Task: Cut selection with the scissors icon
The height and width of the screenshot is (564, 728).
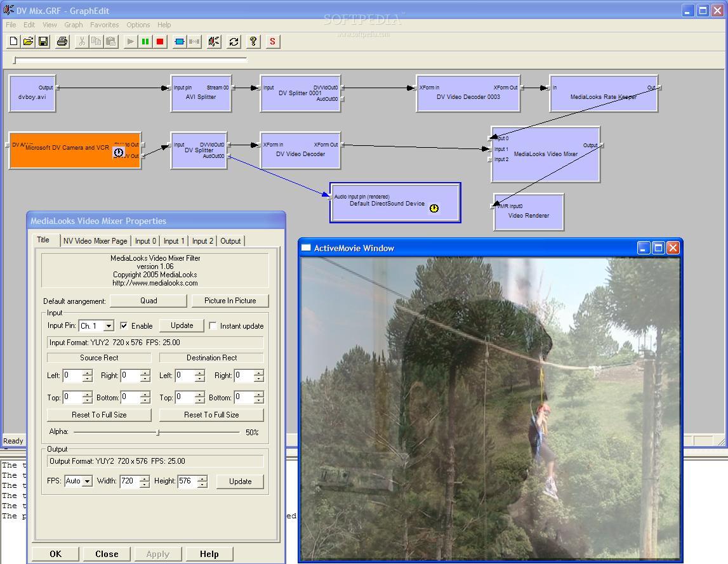Action: pyautogui.click(x=82, y=41)
